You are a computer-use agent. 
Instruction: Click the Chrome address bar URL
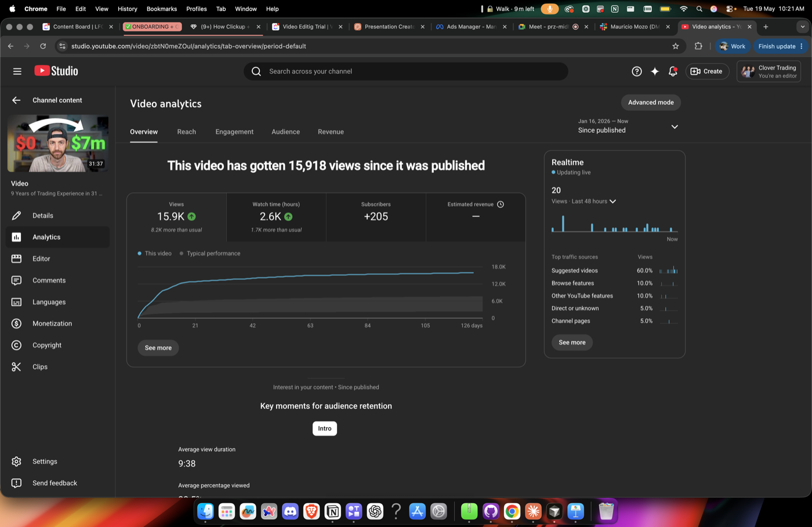(x=188, y=46)
